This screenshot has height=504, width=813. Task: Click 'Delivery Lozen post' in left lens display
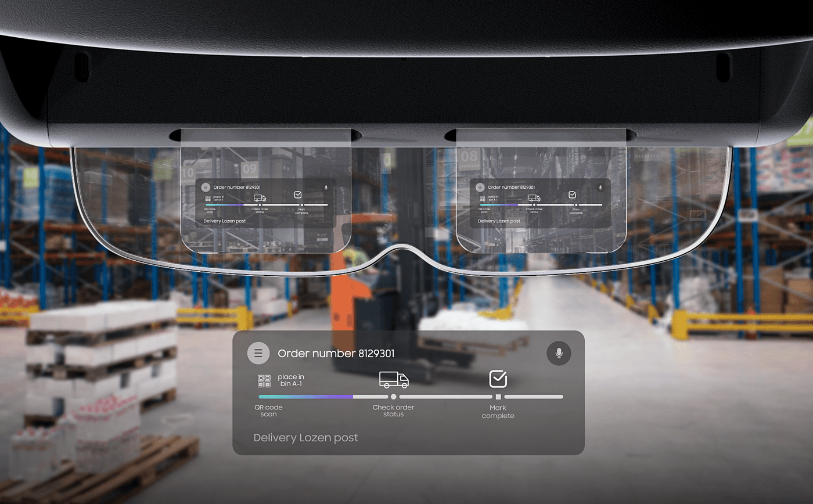click(225, 221)
